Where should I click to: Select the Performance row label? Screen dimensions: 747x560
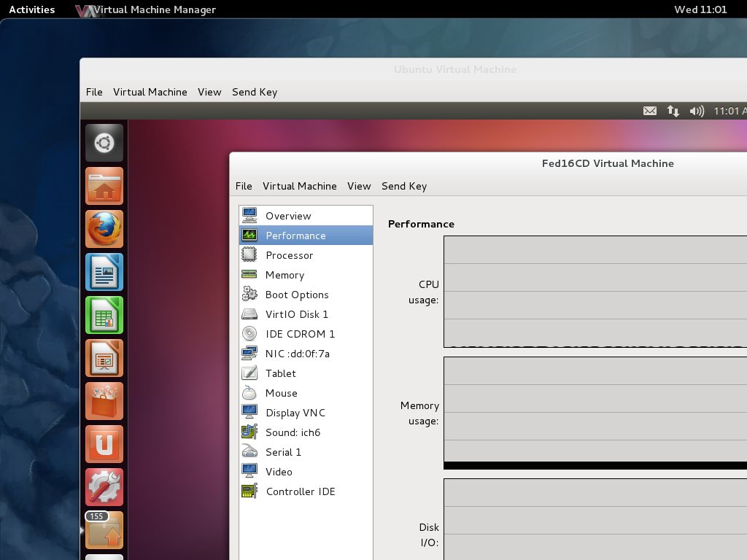coord(296,236)
